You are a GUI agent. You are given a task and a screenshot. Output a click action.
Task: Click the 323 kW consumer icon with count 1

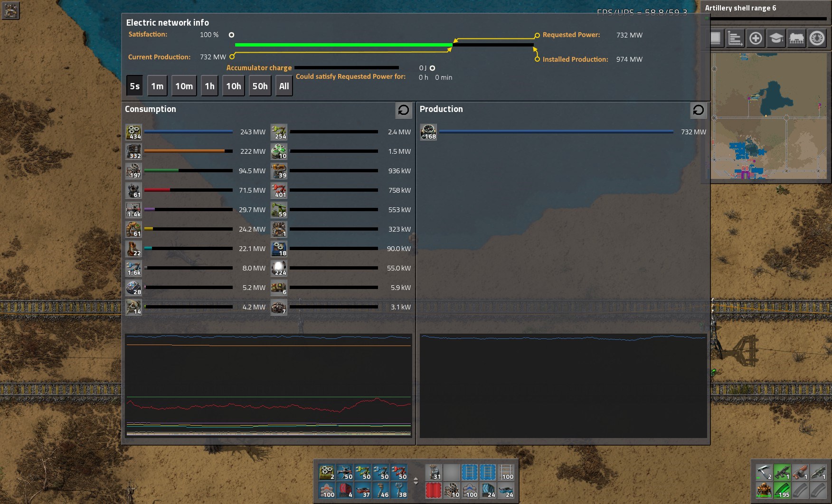coord(279,229)
